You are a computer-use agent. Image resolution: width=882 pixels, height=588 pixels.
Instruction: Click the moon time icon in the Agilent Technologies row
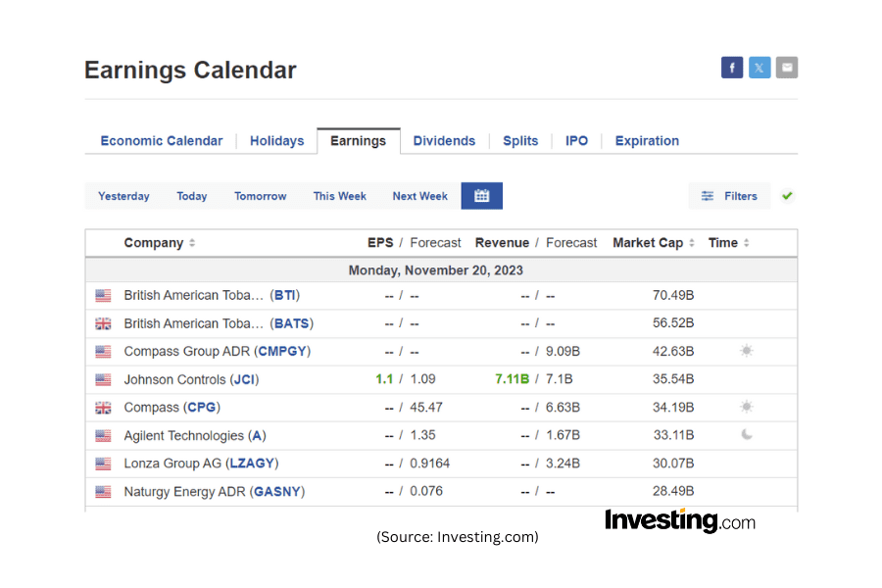(x=747, y=434)
